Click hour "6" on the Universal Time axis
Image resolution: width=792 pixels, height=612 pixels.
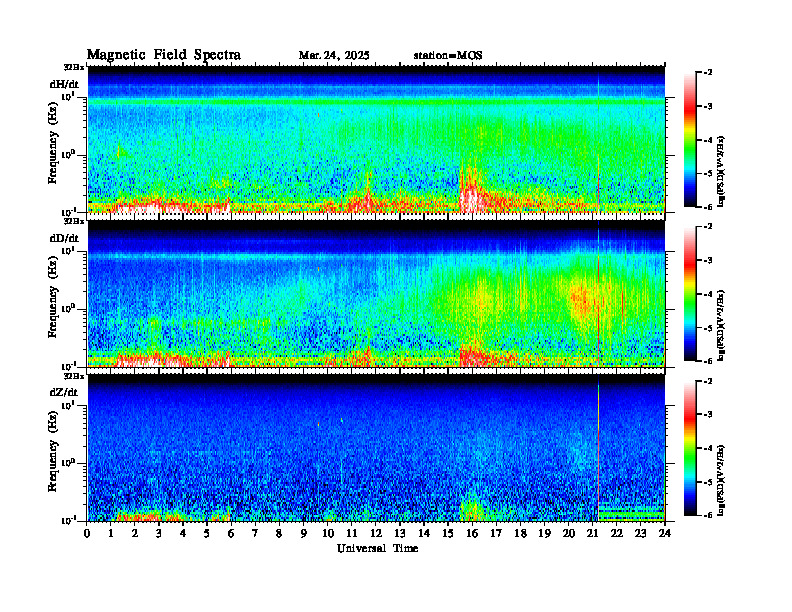[231, 534]
